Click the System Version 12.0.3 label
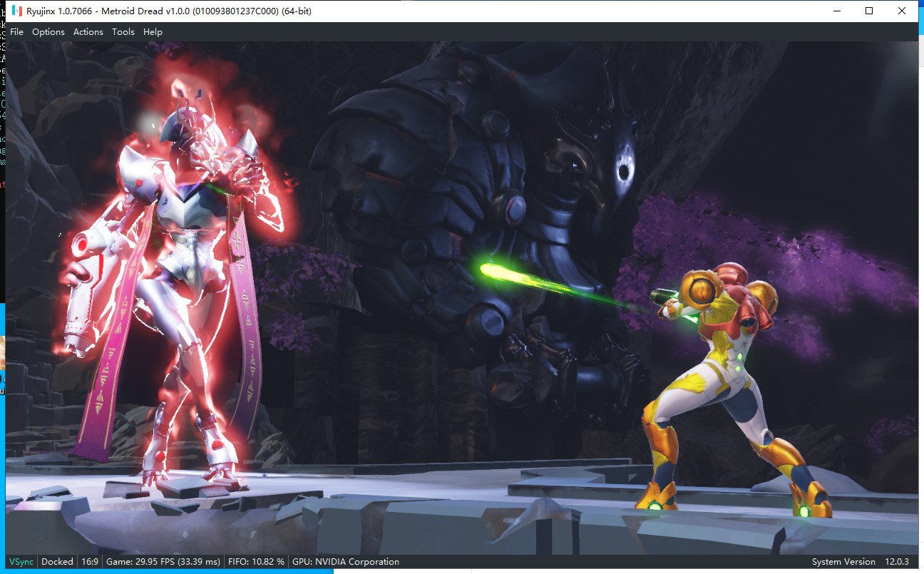This screenshot has height=574, width=924. [x=860, y=562]
